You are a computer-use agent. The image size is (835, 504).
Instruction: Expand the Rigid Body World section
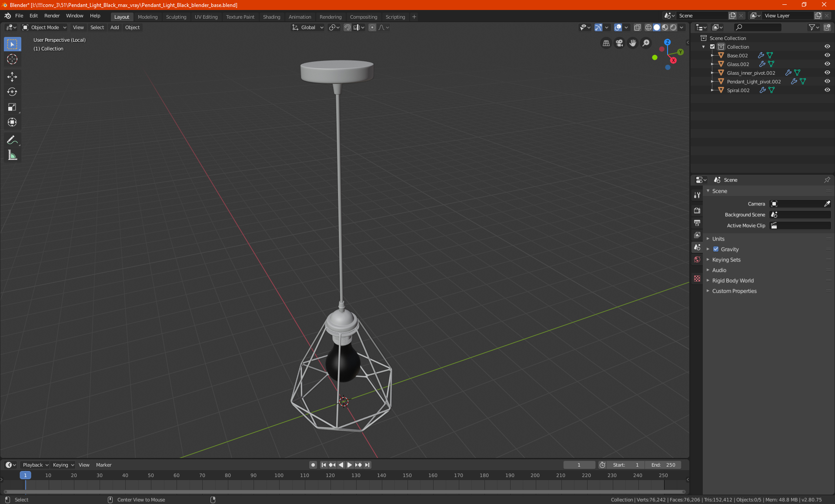click(733, 281)
